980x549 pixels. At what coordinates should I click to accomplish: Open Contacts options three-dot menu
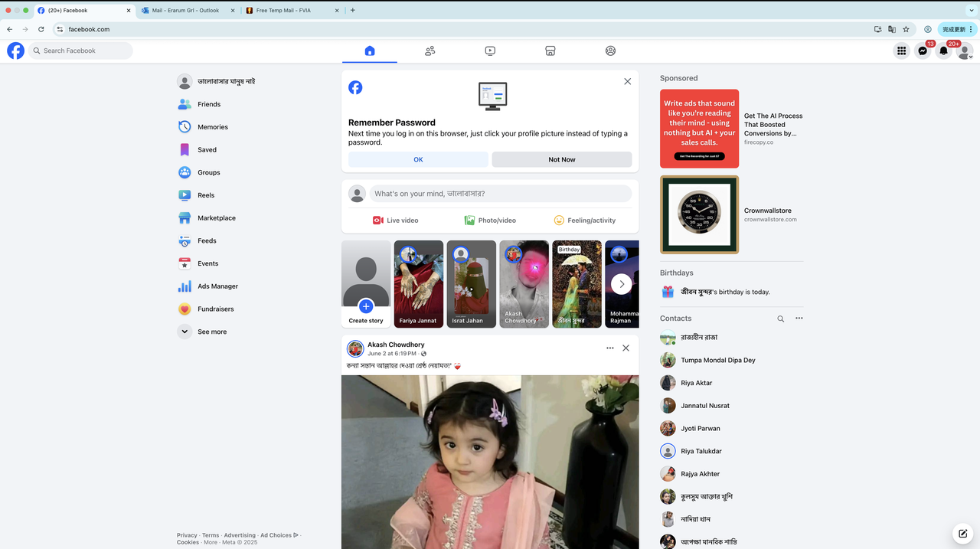tap(799, 319)
